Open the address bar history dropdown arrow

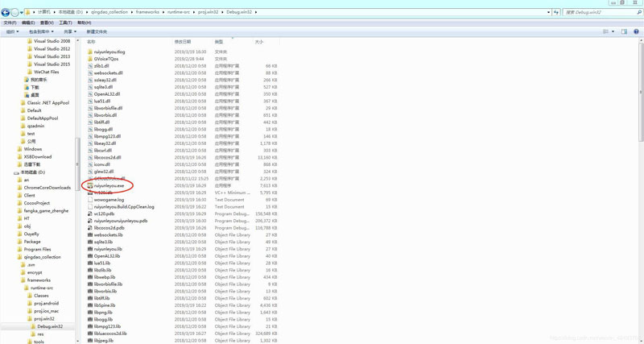point(549,12)
